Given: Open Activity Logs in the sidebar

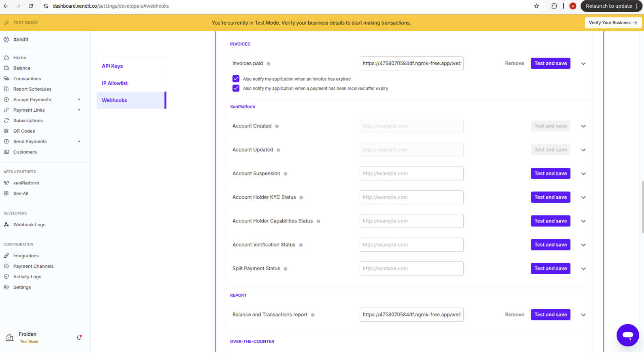Looking at the screenshot, I should point(27,277).
